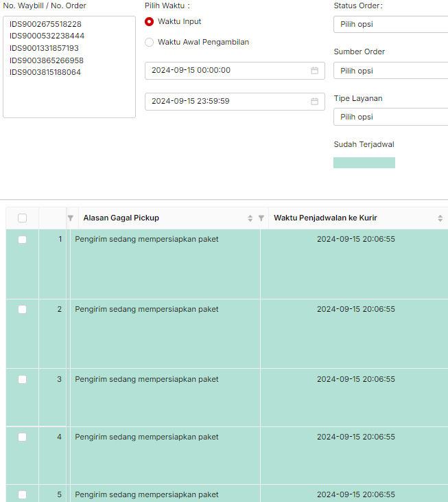Image resolution: width=448 pixels, height=502 pixels.
Task: Open calendar icon for start date 00:00:00
Action: coord(314,71)
